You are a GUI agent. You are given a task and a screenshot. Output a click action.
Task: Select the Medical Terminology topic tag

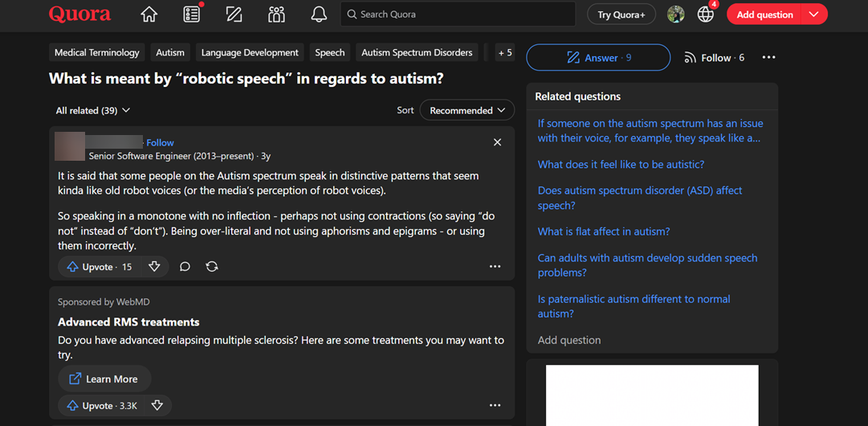97,52
